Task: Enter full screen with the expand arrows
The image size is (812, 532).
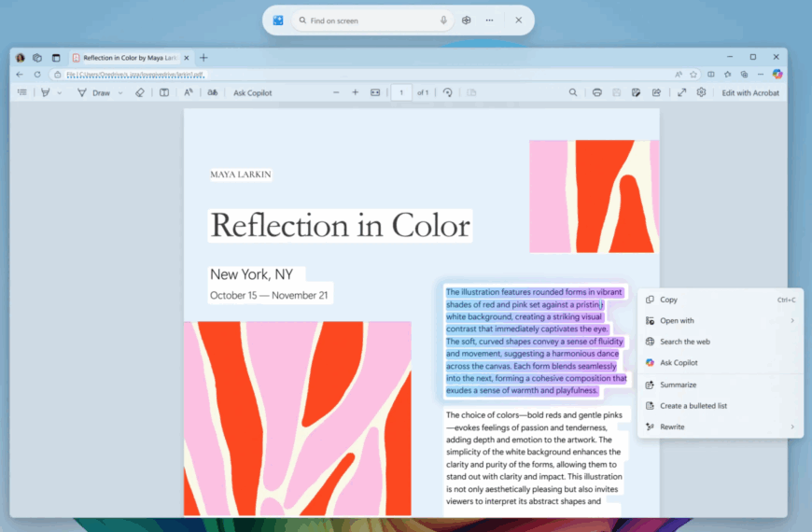Action: [x=681, y=92]
